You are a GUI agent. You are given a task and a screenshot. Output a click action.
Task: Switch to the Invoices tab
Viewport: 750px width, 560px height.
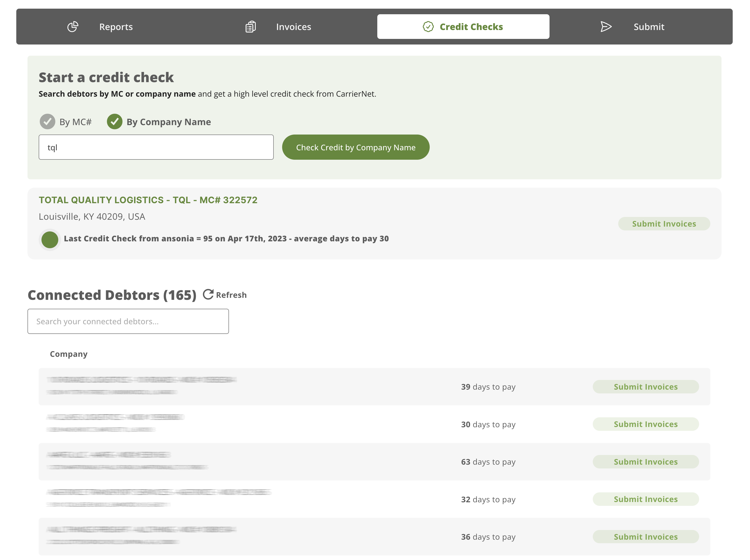[x=293, y=27]
